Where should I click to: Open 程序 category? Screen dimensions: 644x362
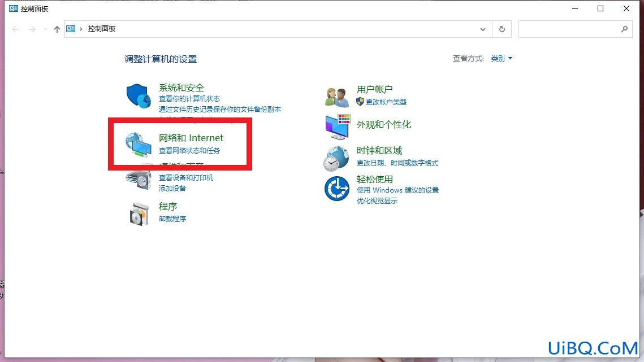click(x=167, y=207)
